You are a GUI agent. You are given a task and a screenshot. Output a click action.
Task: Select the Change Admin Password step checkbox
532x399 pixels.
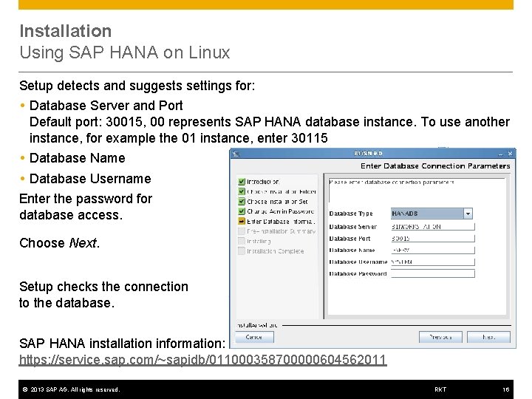241,211
